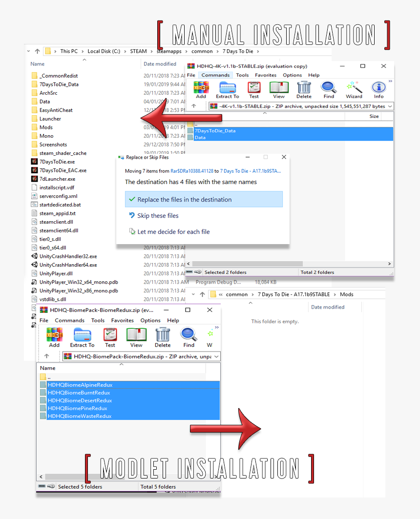Click Add icon in BiomePack WinRAR window

(54, 337)
